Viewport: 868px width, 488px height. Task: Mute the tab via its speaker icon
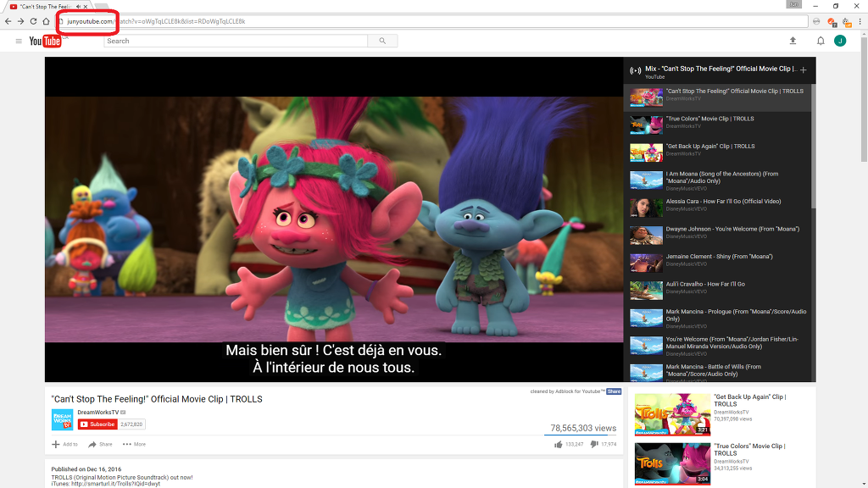78,7
